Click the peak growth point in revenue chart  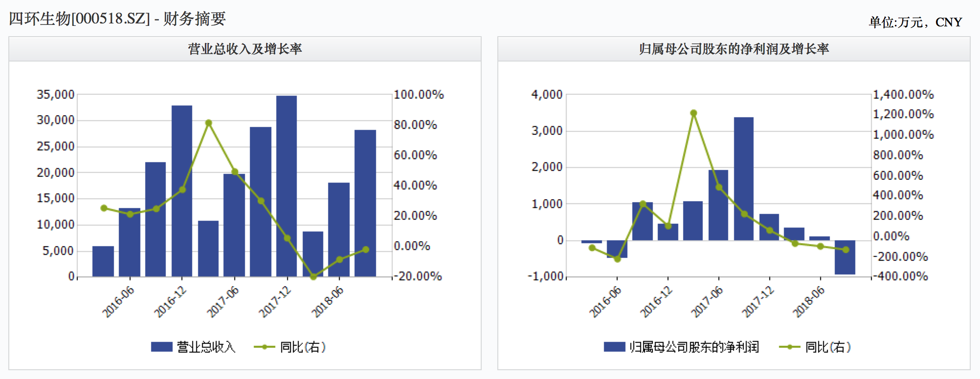pos(209,123)
